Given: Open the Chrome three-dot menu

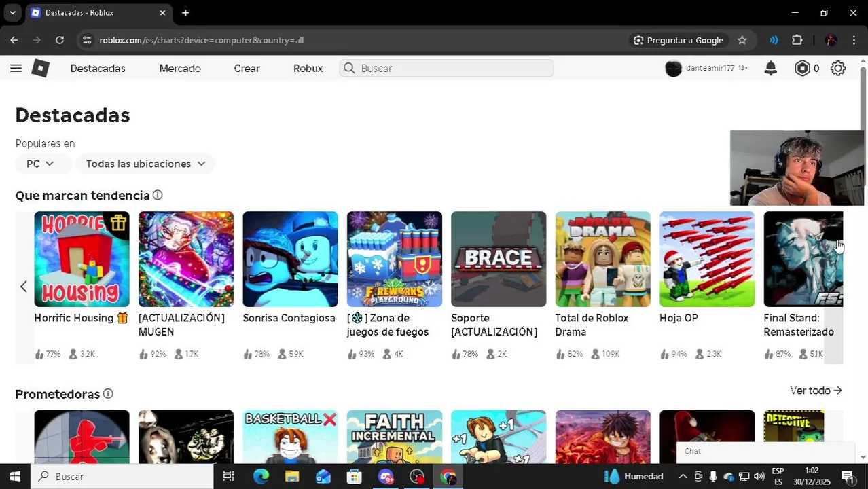Looking at the screenshot, I should [854, 40].
